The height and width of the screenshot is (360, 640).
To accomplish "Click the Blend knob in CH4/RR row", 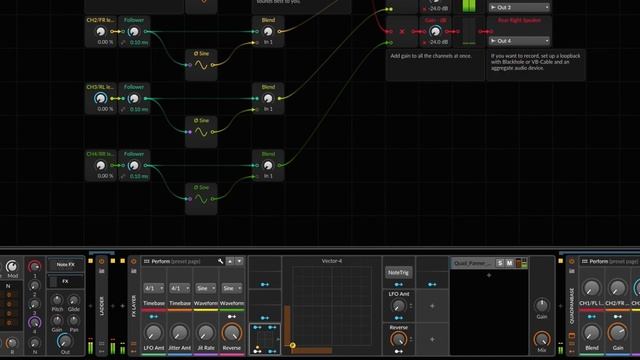I will pyautogui.click(x=268, y=165).
